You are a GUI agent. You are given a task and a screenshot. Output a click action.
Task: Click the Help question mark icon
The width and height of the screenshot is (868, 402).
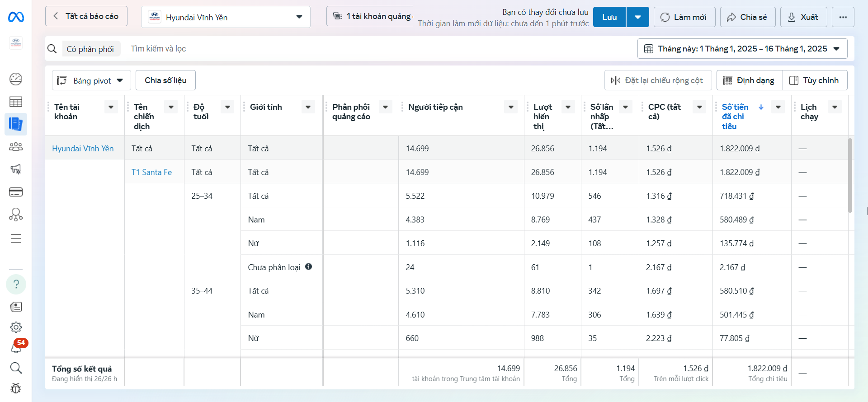[x=16, y=284]
